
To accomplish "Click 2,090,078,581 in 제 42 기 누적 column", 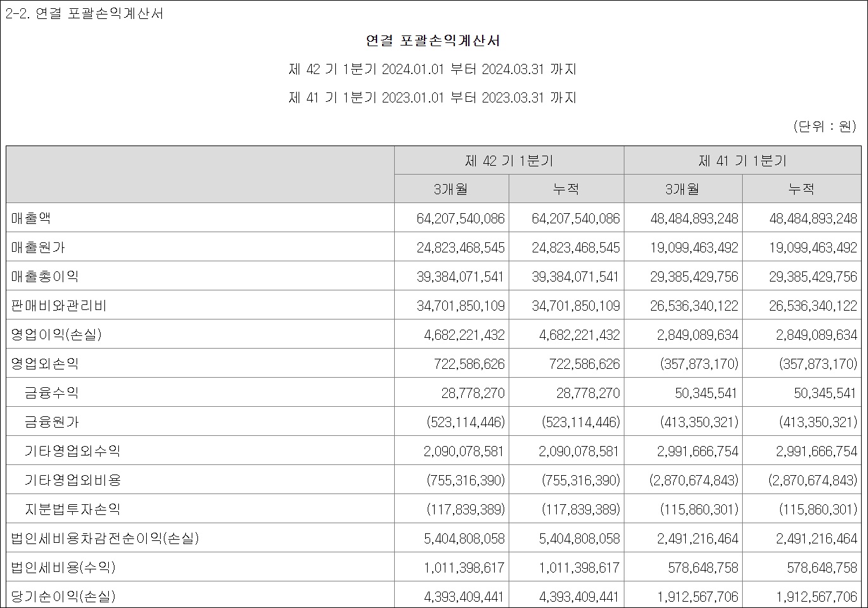I will pos(580,451).
